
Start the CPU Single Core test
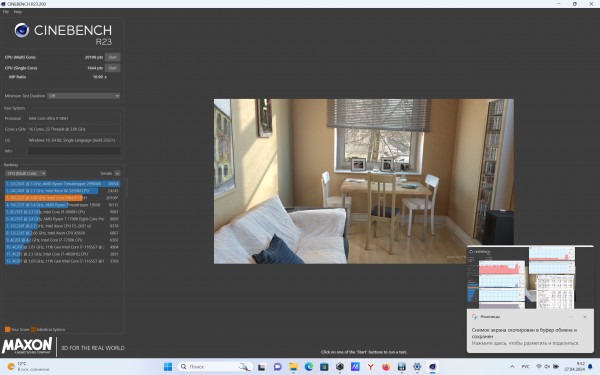point(112,68)
